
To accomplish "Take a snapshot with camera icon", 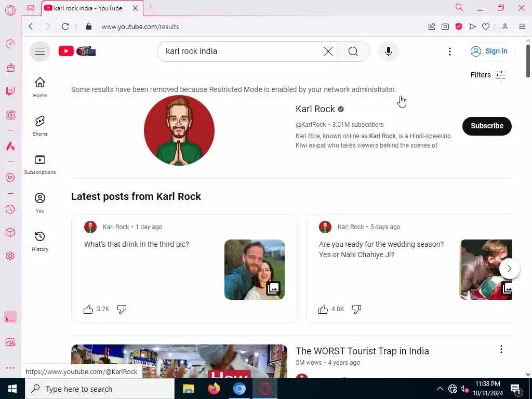I will coord(445,26).
